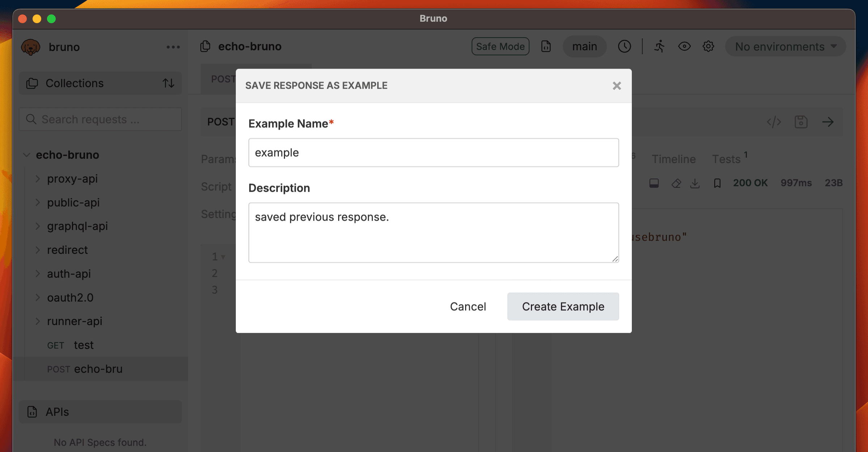Open the collection runner icon in the top bar

click(x=660, y=46)
